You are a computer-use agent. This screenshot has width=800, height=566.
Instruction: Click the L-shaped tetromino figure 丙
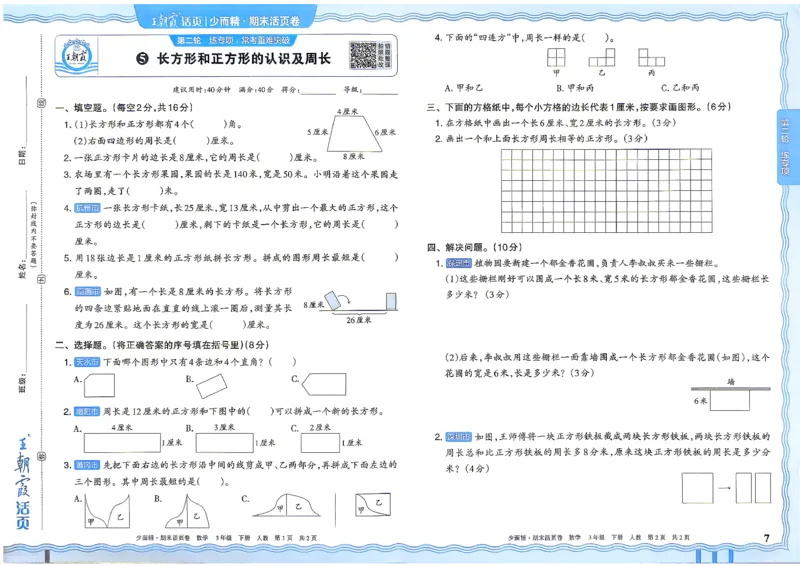[x=652, y=57]
